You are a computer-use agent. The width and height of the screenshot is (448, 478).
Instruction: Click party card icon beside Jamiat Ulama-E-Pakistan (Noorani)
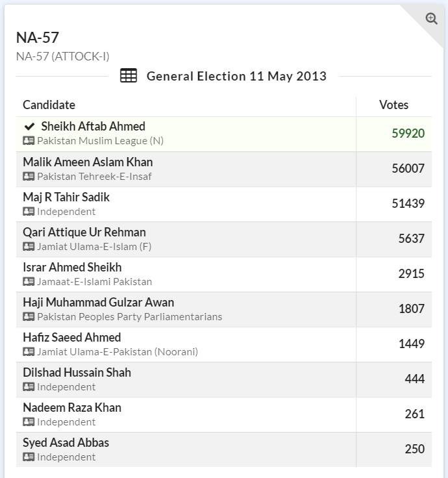29,351
